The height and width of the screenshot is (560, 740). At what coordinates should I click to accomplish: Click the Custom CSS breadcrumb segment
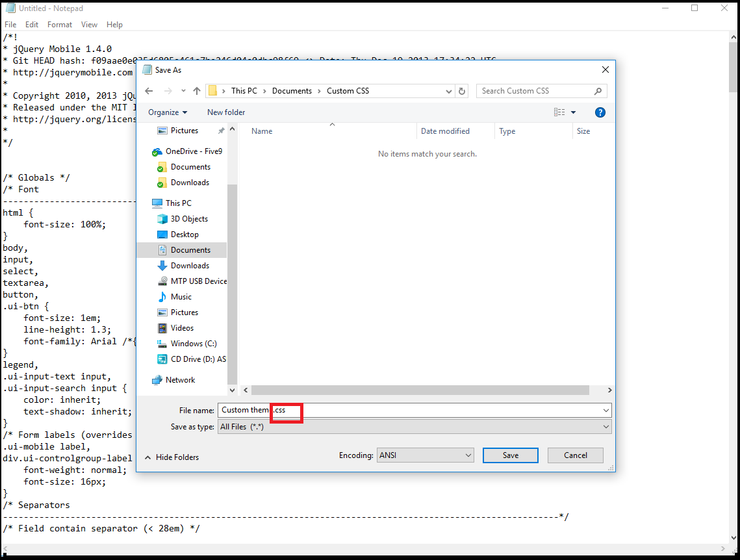point(348,91)
